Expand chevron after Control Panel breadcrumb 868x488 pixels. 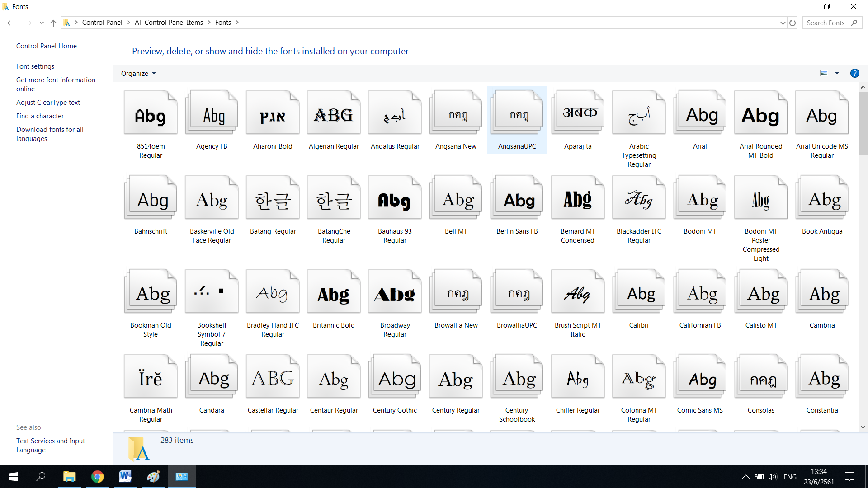click(x=128, y=23)
